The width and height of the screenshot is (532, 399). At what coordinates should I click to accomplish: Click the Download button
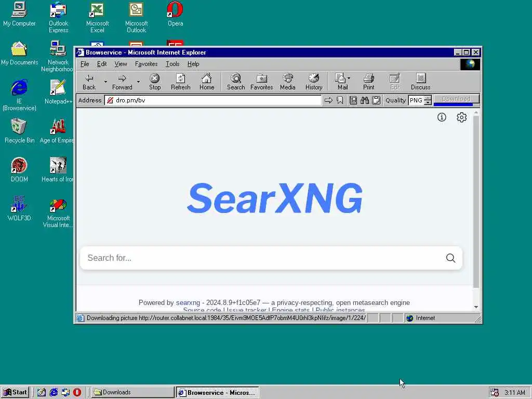pyautogui.click(x=456, y=99)
